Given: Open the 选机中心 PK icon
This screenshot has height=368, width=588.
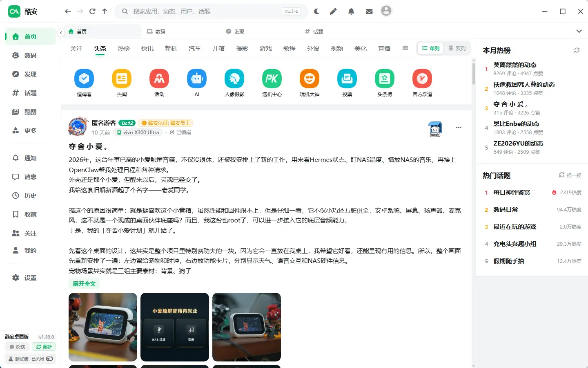Looking at the screenshot, I should [x=272, y=79].
